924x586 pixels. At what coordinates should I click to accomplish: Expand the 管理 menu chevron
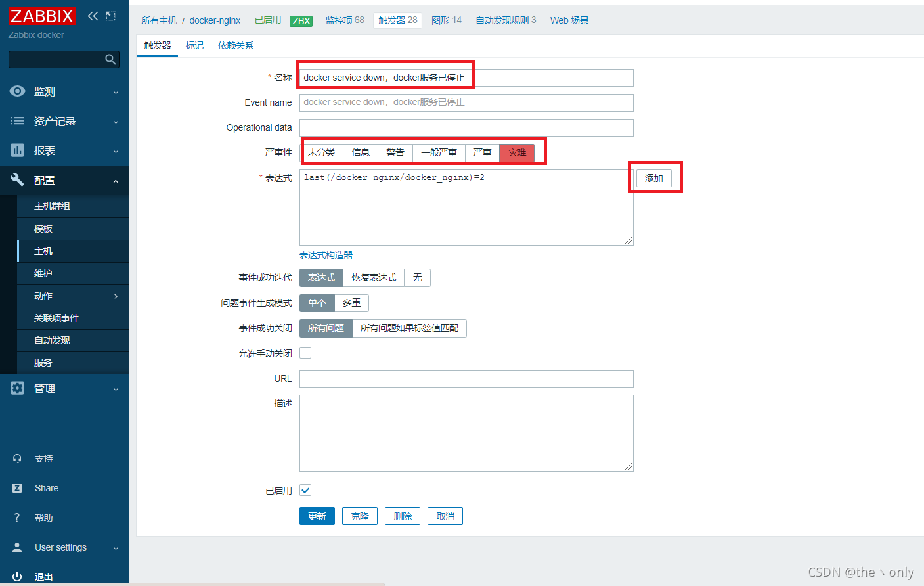[116, 390]
